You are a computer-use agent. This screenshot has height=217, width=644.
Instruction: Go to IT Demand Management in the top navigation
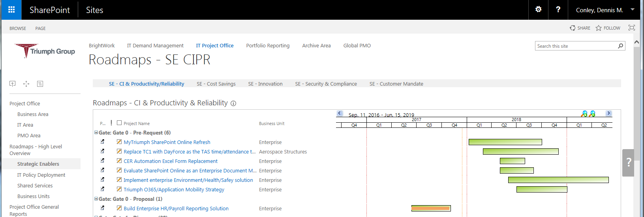click(x=155, y=46)
